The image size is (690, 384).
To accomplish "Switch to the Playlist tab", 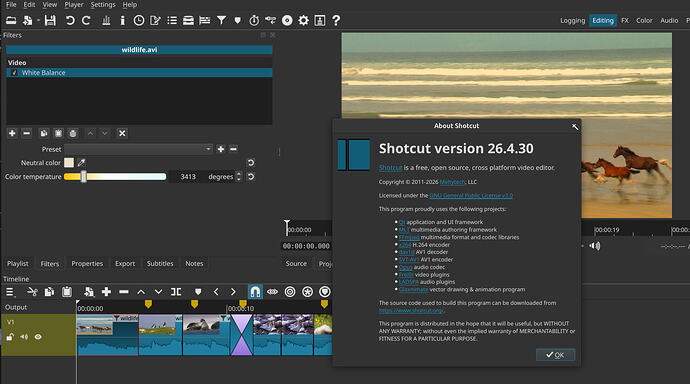I will point(18,263).
